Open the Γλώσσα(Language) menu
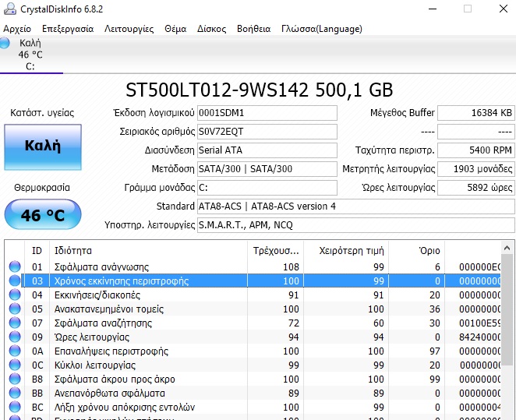 pos(321,29)
